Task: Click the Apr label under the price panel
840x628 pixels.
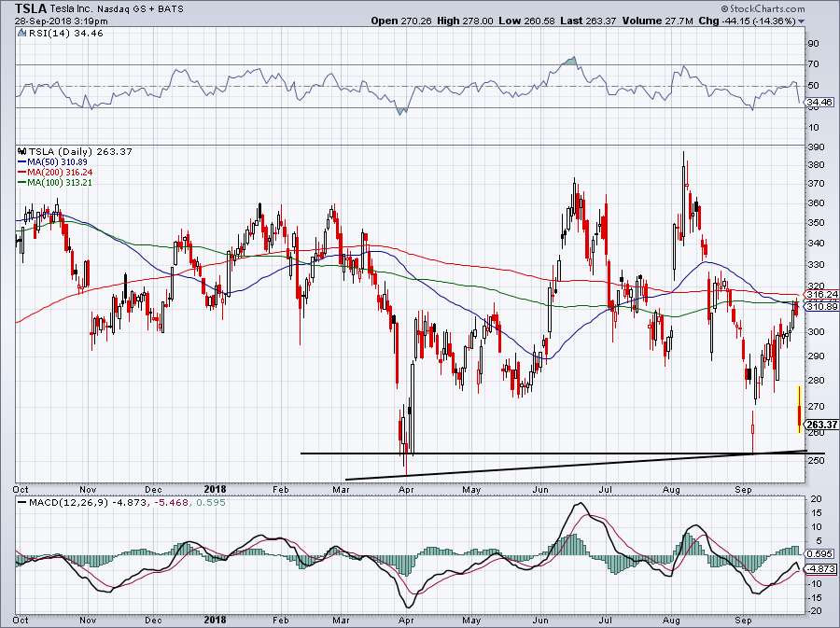Action: [x=406, y=489]
